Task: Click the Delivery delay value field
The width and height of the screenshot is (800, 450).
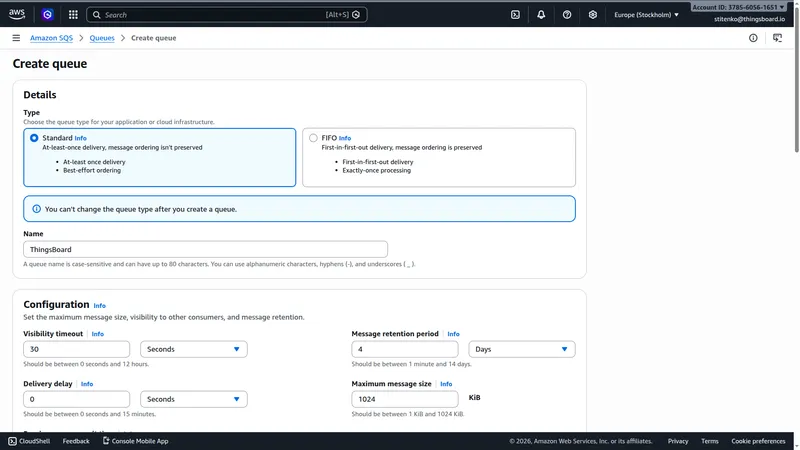Action: [x=77, y=399]
